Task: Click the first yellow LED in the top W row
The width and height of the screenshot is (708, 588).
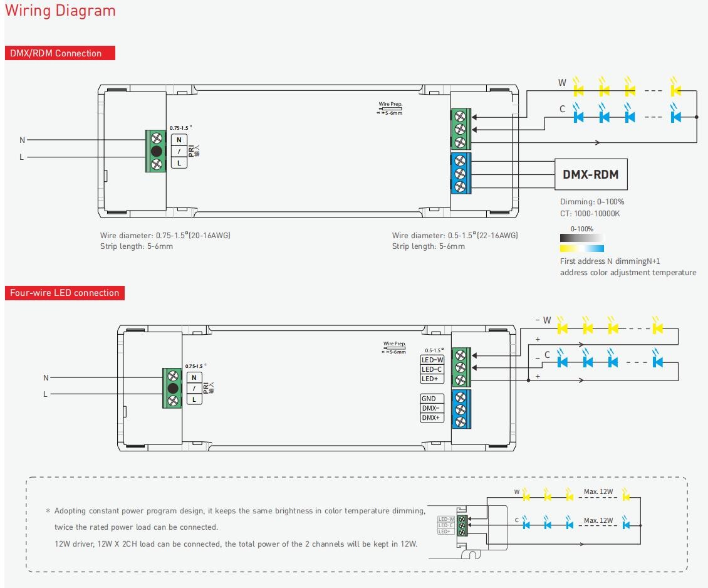Action: pos(579,91)
